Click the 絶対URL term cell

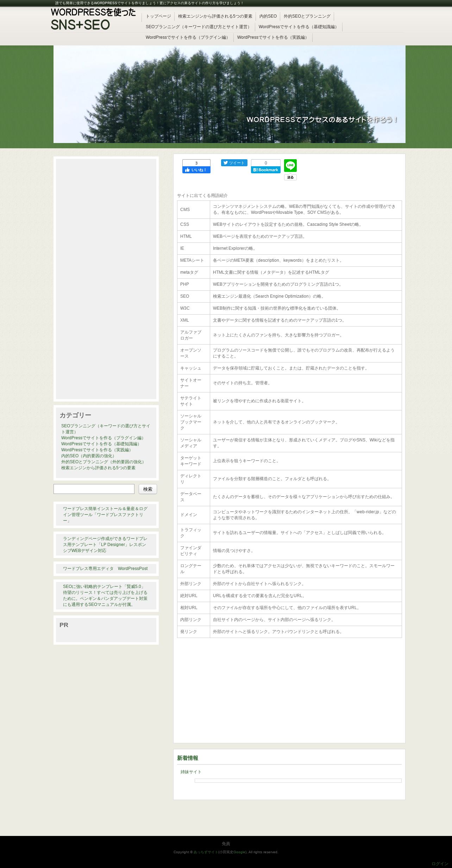194,596
